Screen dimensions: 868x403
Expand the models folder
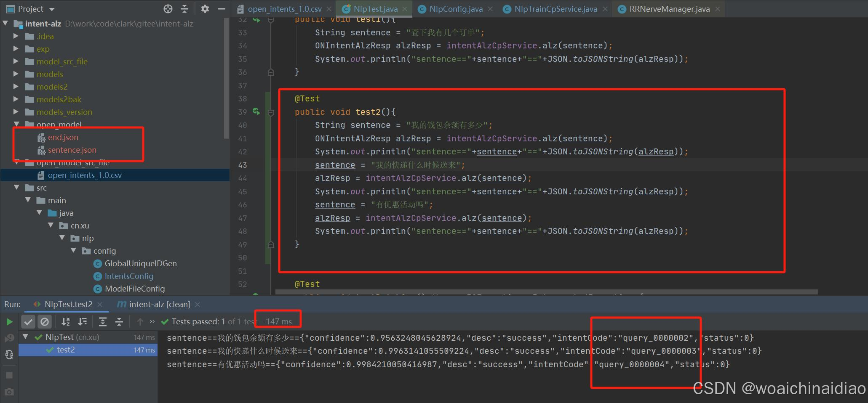[x=16, y=74]
